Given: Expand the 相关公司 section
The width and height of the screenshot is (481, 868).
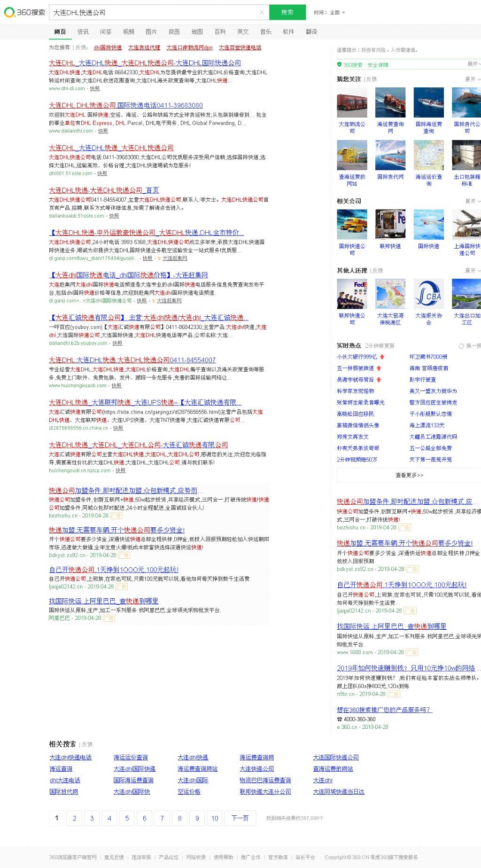Looking at the screenshot, I should point(472,201).
